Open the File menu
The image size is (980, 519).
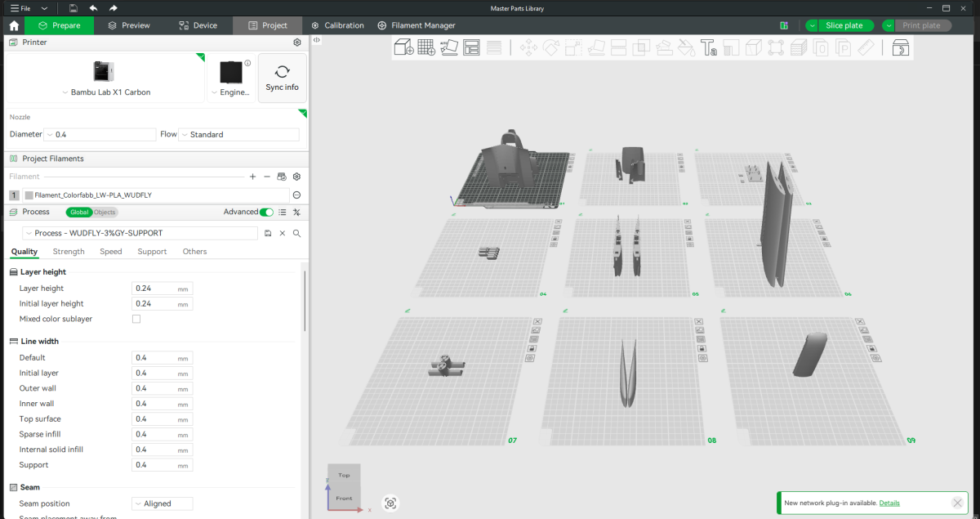tap(20, 8)
